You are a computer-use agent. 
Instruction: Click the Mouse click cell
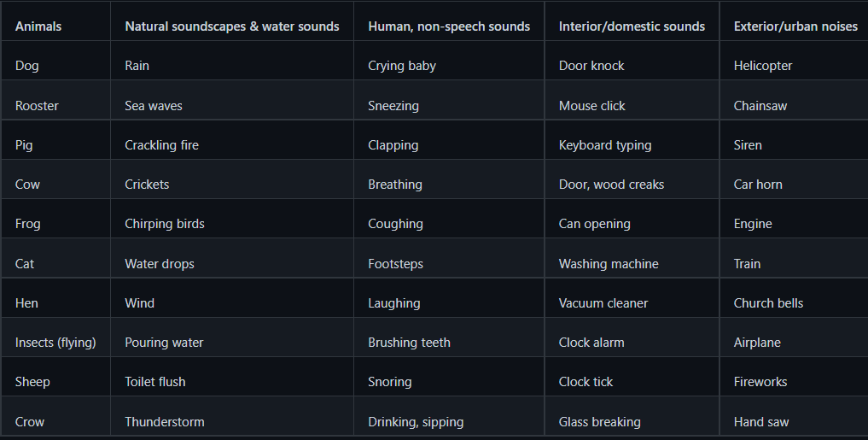(592, 106)
